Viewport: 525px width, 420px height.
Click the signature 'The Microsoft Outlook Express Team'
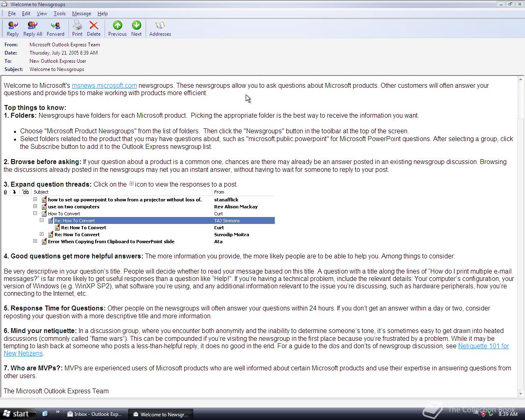(x=56, y=391)
